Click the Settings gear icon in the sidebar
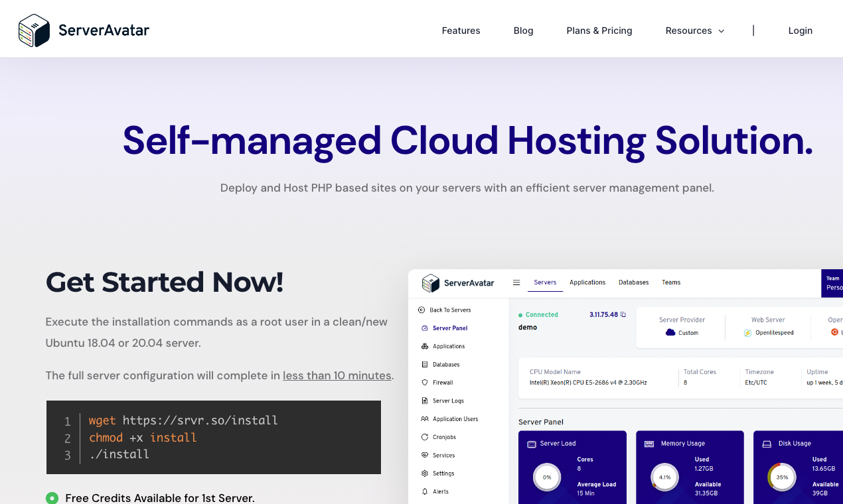Viewport: 843px width, 504px height. 425,473
